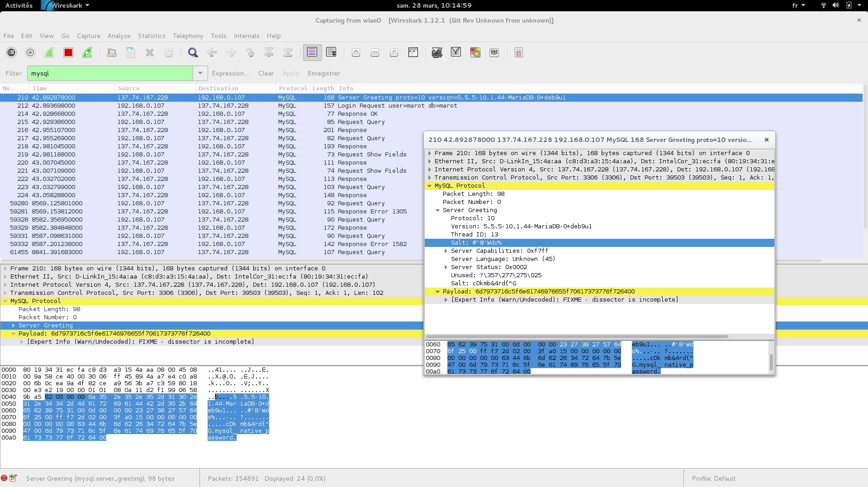Click the zoom in icon
The width and height of the screenshot is (868, 487).
coord(356,53)
